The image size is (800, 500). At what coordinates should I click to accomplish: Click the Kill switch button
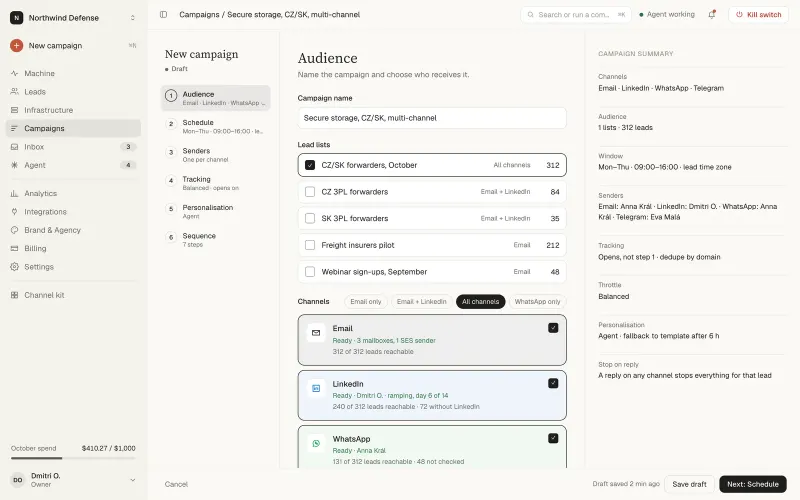(x=758, y=15)
